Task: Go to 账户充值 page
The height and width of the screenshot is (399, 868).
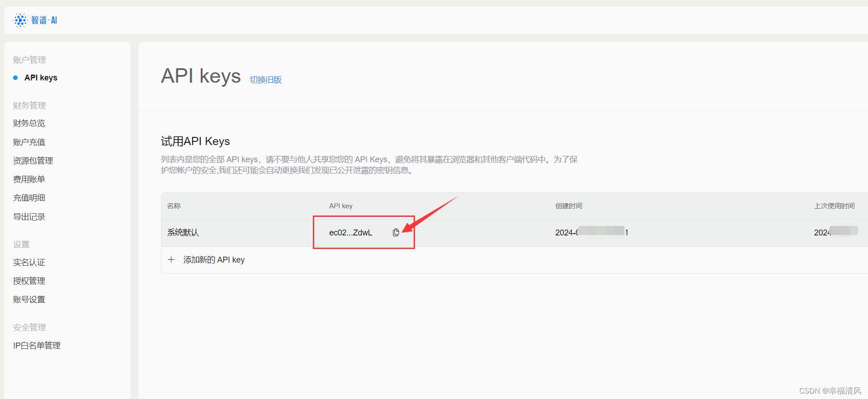Action: pos(29,142)
